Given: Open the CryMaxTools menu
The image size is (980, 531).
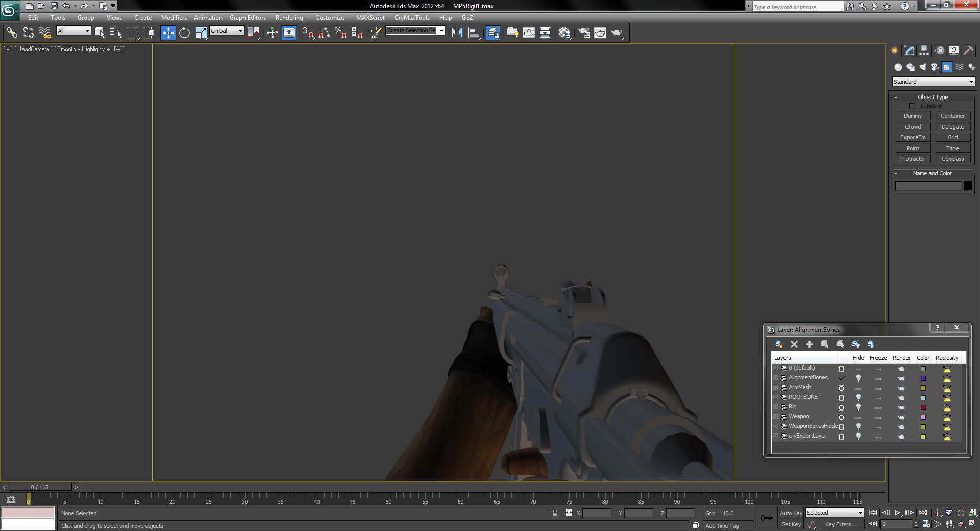Looking at the screenshot, I should (412, 18).
